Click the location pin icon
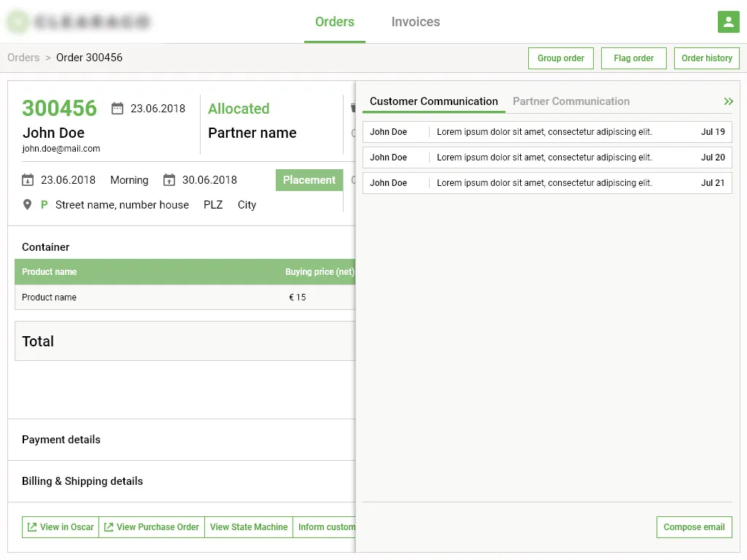 [28, 205]
